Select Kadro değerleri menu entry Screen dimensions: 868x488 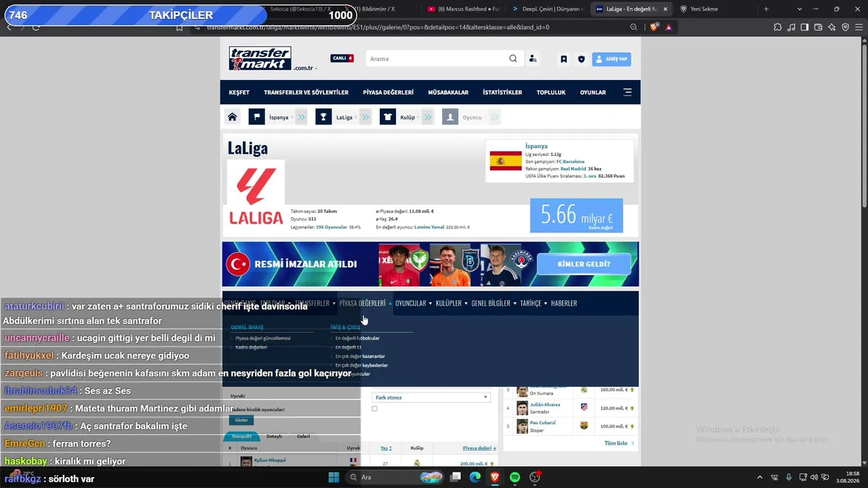click(251, 347)
